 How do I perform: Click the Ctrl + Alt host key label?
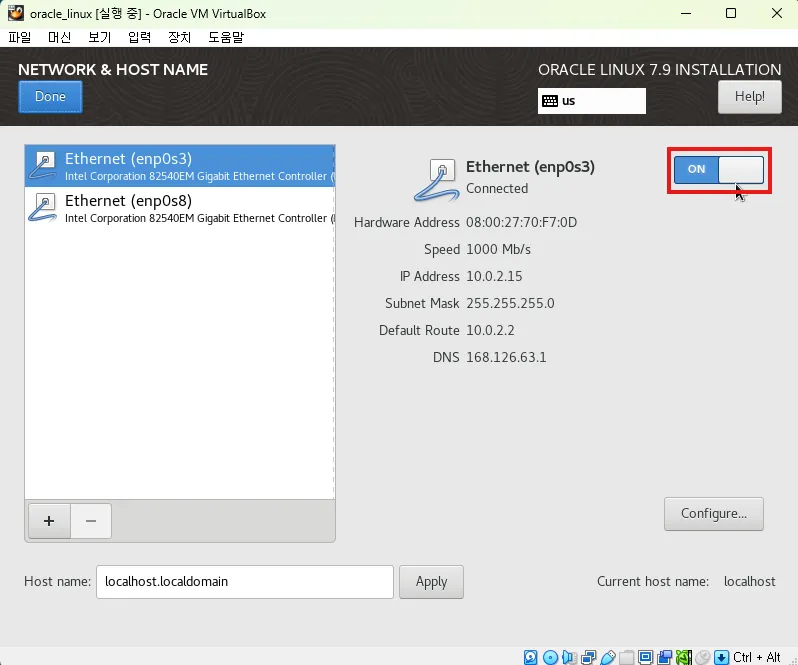click(756, 657)
